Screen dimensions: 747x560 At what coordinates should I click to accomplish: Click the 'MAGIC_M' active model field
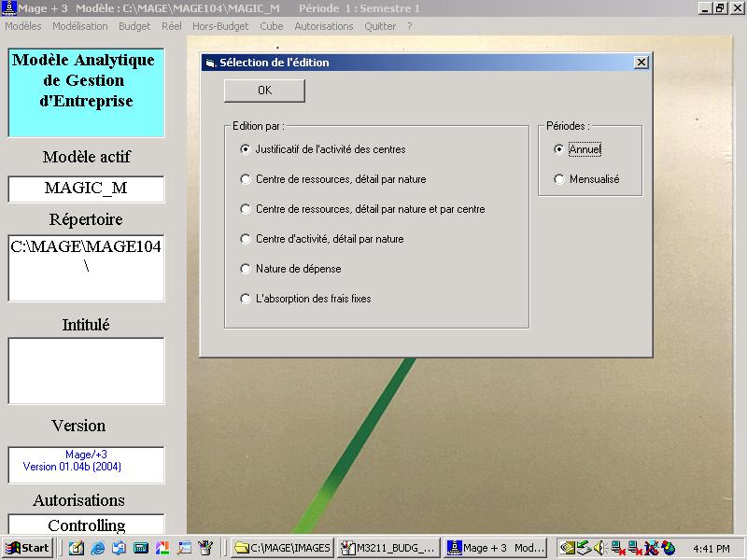pos(86,189)
